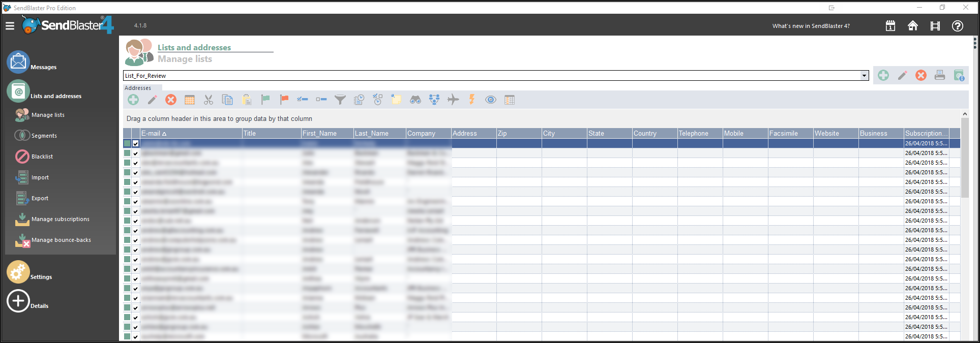Open Manage subscriptions in sidebar
980x343 pixels.
pos(52,219)
